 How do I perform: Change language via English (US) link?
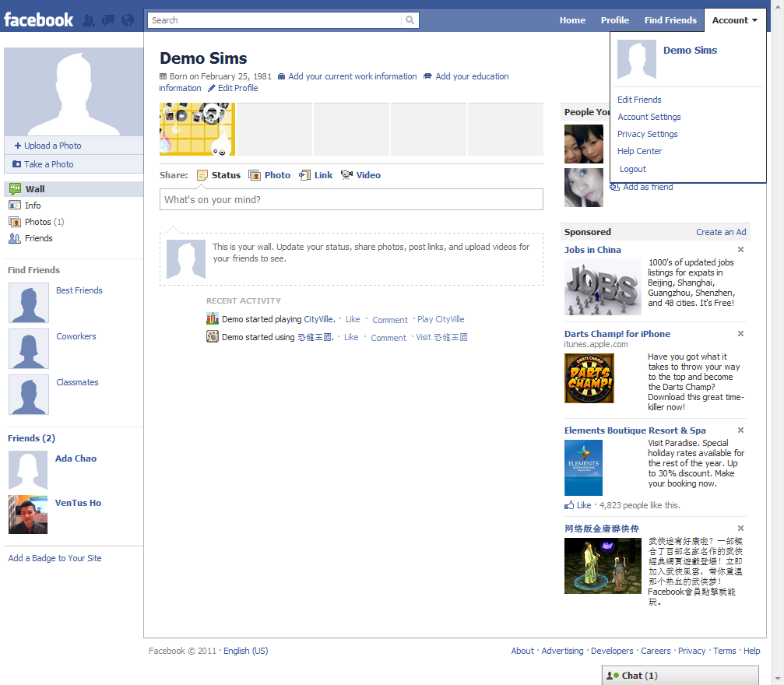click(245, 651)
